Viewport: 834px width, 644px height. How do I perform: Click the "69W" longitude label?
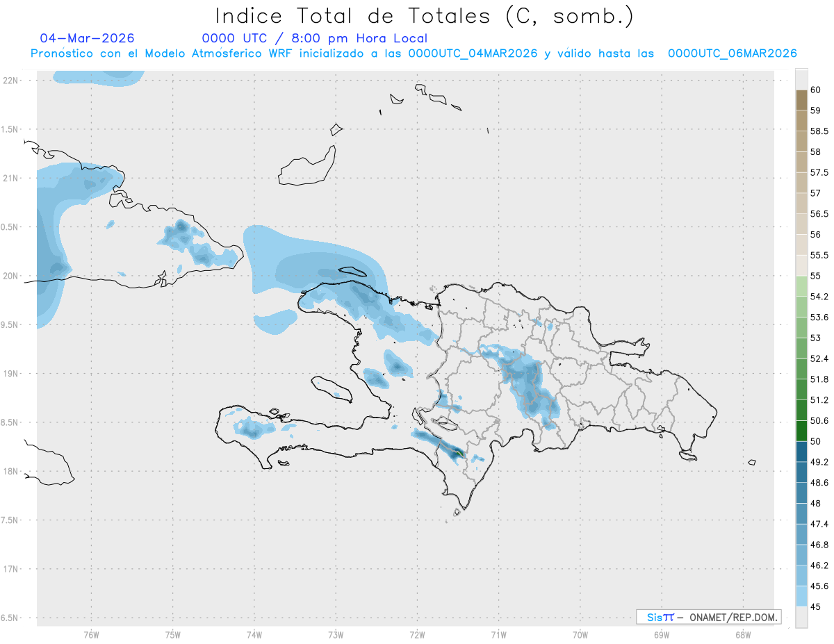pyautogui.click(x=662, y=634)
